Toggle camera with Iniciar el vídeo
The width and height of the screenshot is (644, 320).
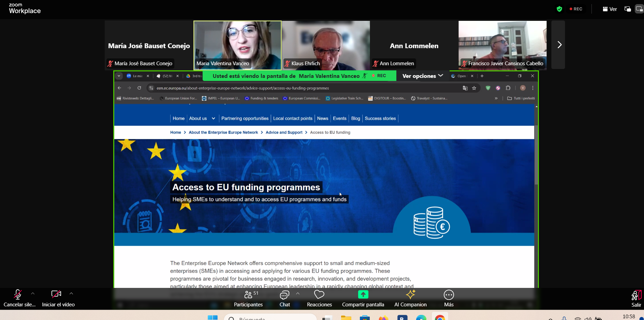(x=57, y=298)
